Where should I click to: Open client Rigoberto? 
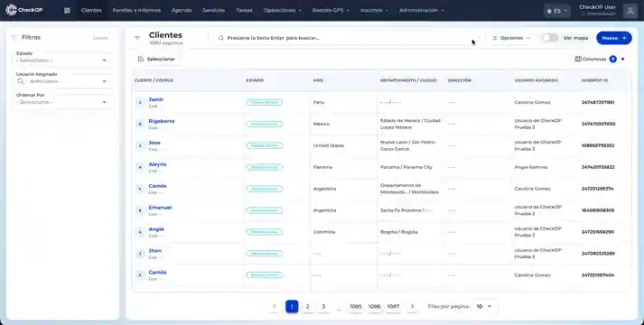tap(162, 121)
